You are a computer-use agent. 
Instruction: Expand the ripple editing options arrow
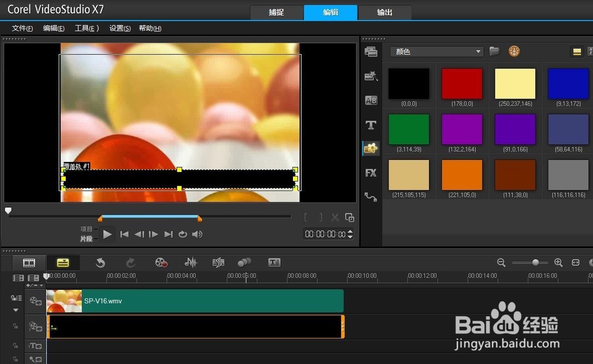click(16, 310)
